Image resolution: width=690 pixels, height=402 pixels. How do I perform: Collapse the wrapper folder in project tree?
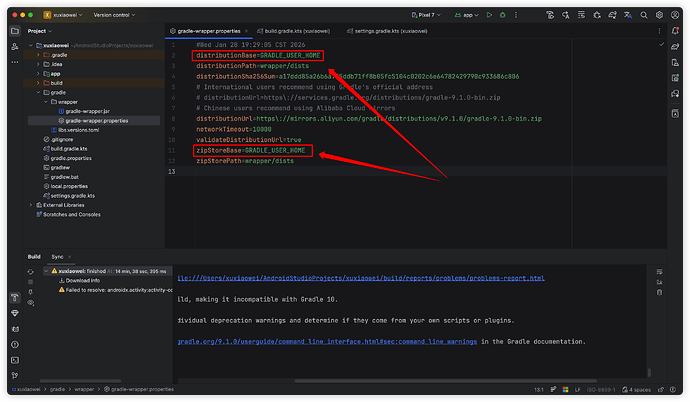click(47, 101)
